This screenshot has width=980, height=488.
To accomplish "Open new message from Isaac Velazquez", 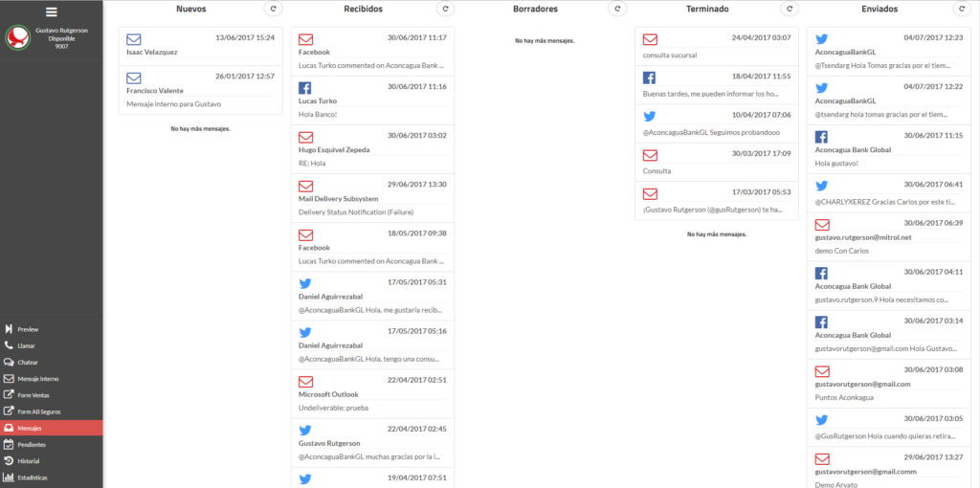I will 200,45.
